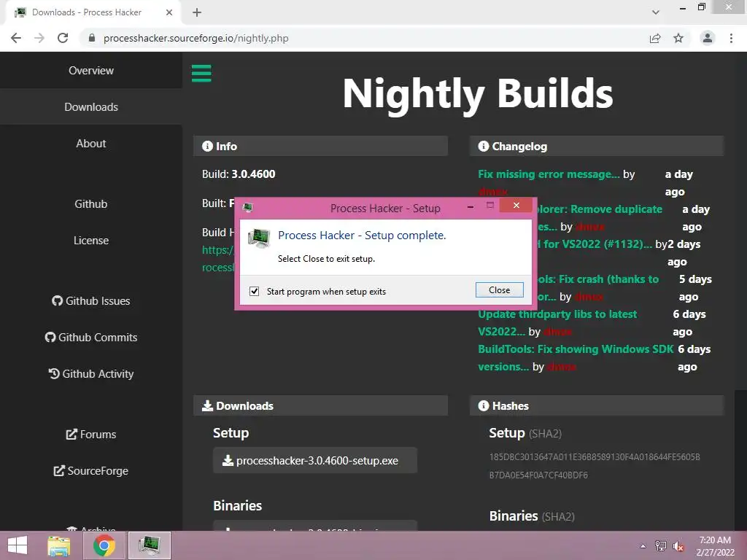
Task: Click the network tray icon
Action: pyautogui.click(x=660, y=546)
